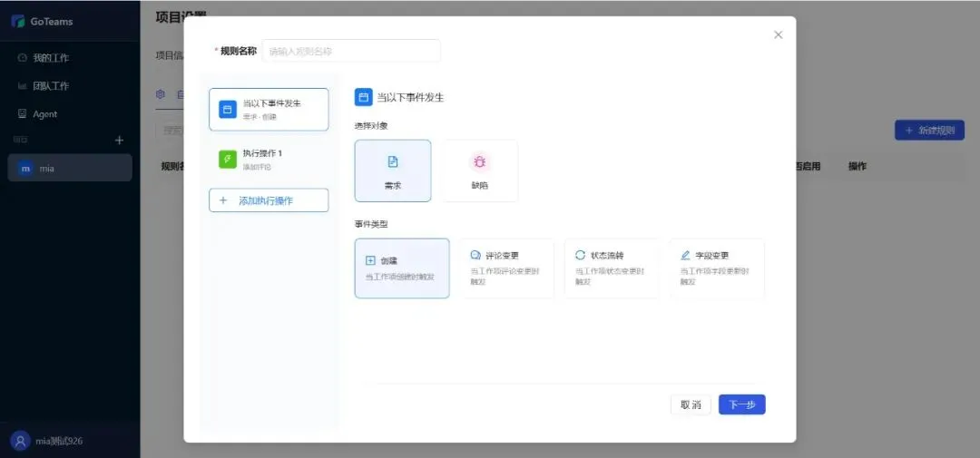Click the mia测试926 user avatar
Screen dimensions: 980x458
click(21, 441)
